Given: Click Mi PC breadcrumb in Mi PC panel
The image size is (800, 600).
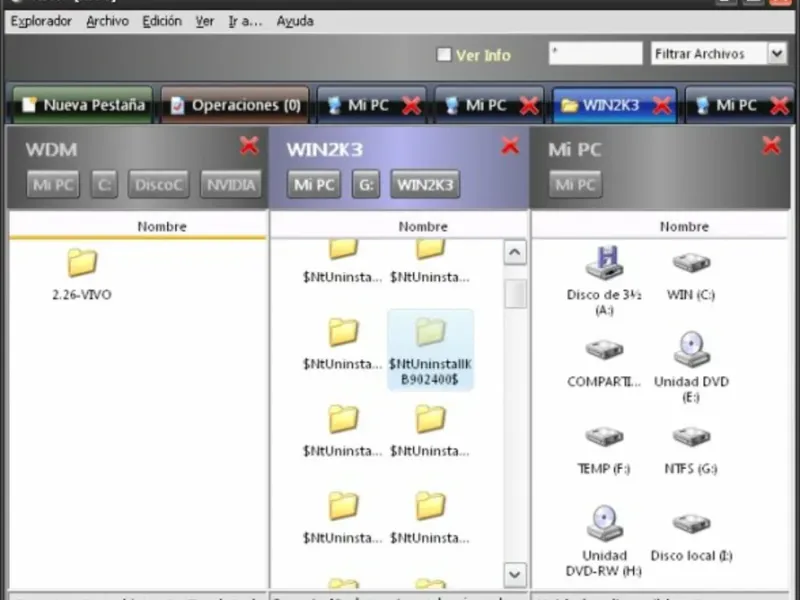Looking at the screenshot, I should point(576,184).
